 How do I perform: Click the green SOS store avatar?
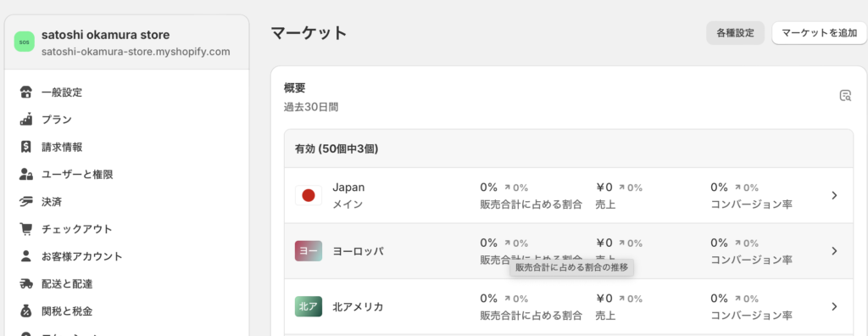point(25,42)
